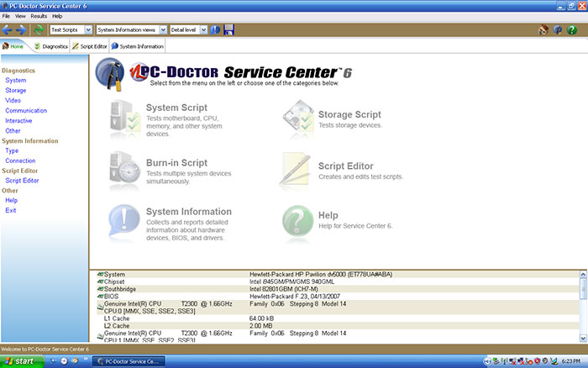
Task: Click the green Help question mark icon
Action: (572, 29)
